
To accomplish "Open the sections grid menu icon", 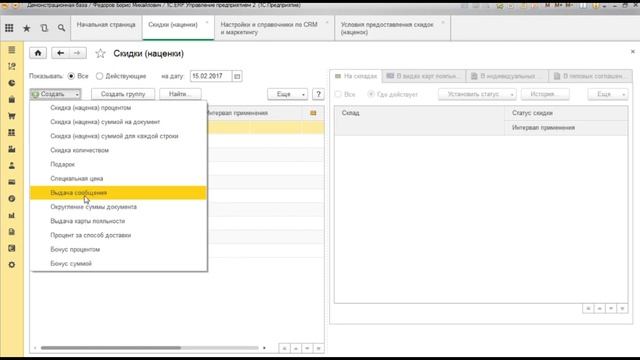I will tap(9, 28).
